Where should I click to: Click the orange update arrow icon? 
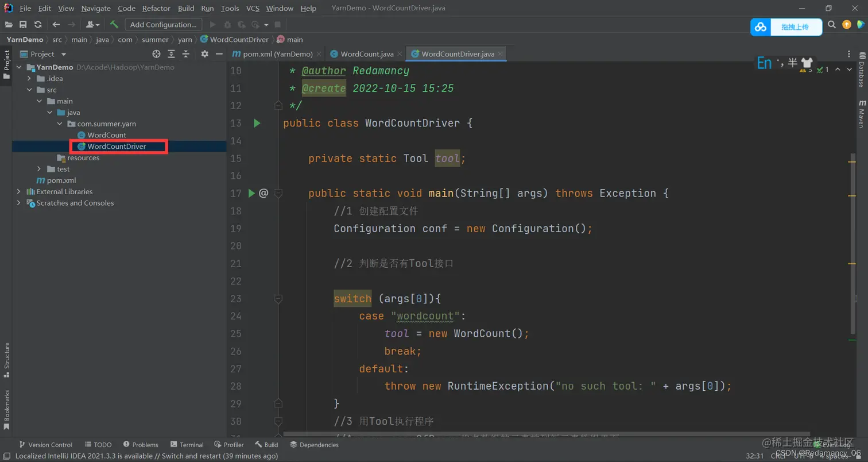[x=847, y=25]
